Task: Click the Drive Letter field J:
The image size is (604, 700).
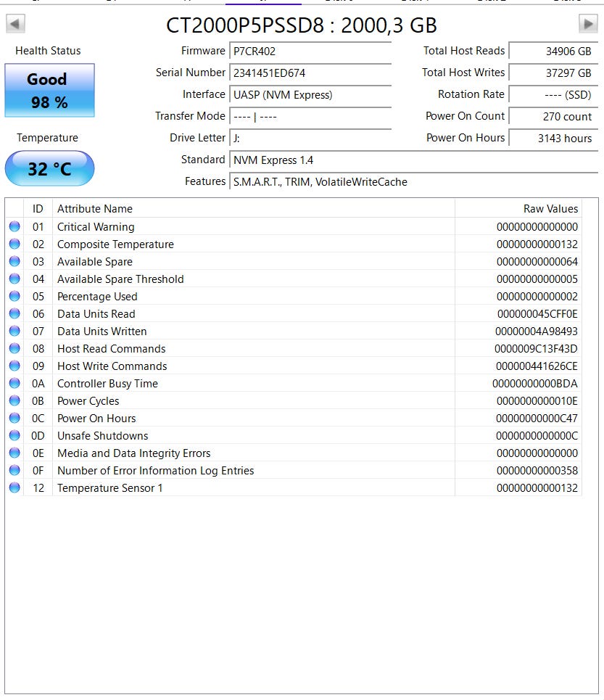Action: coord(310,139)
